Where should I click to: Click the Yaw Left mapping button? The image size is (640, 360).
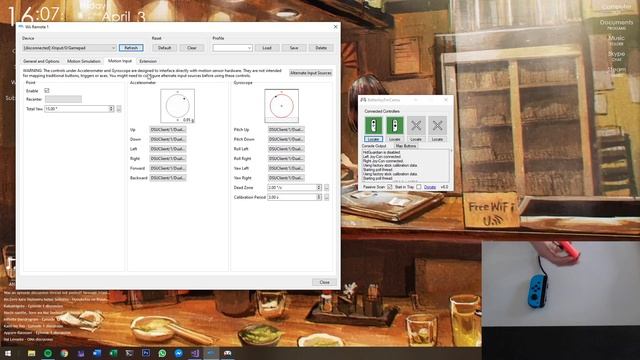tap(286, 168)
